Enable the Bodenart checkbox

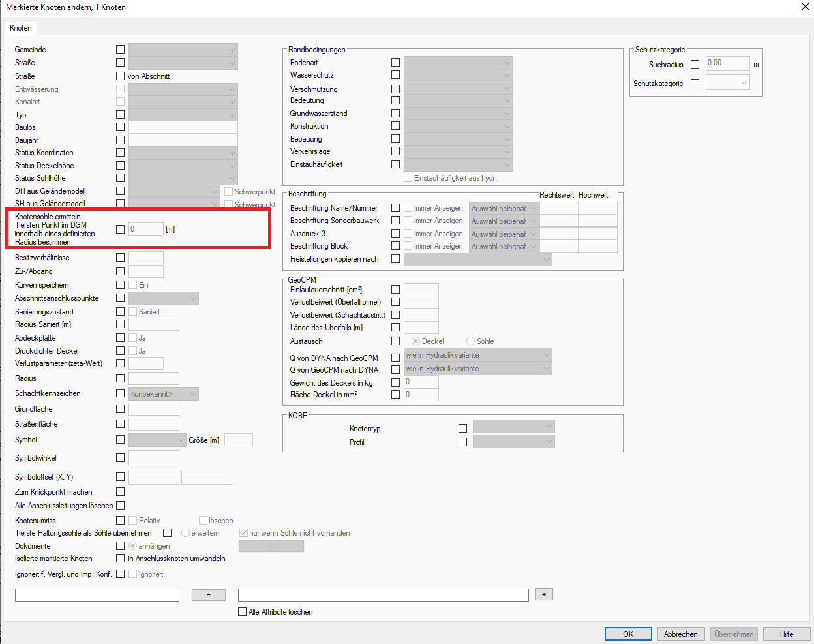click(x=395, y=63)
